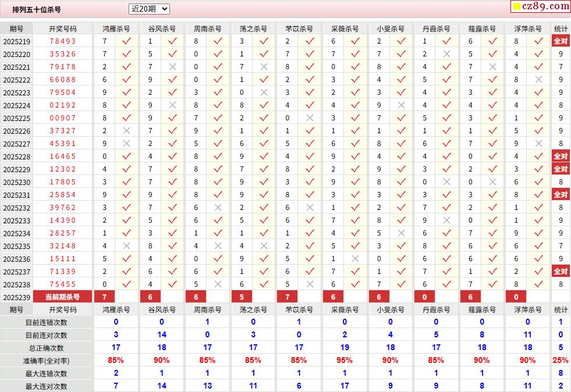This screenshot has width=571, height=392.
Task: Click the red checkmark for 鸿雁杀号 in row 2025219
Action: (x=126, y=41)
